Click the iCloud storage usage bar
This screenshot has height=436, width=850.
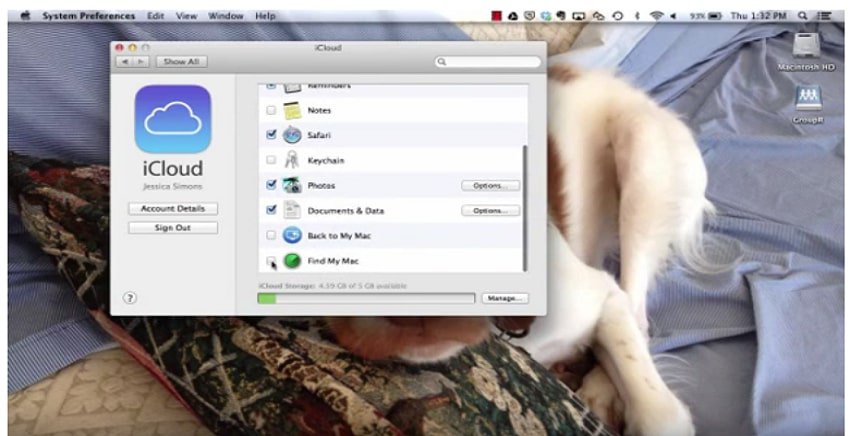tap(366, 298)
